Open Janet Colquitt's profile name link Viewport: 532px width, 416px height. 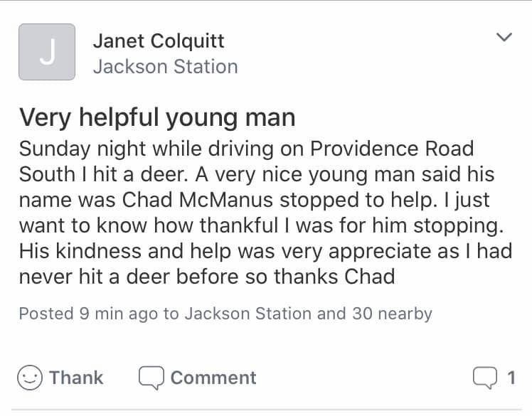click(x=159, y=41)
